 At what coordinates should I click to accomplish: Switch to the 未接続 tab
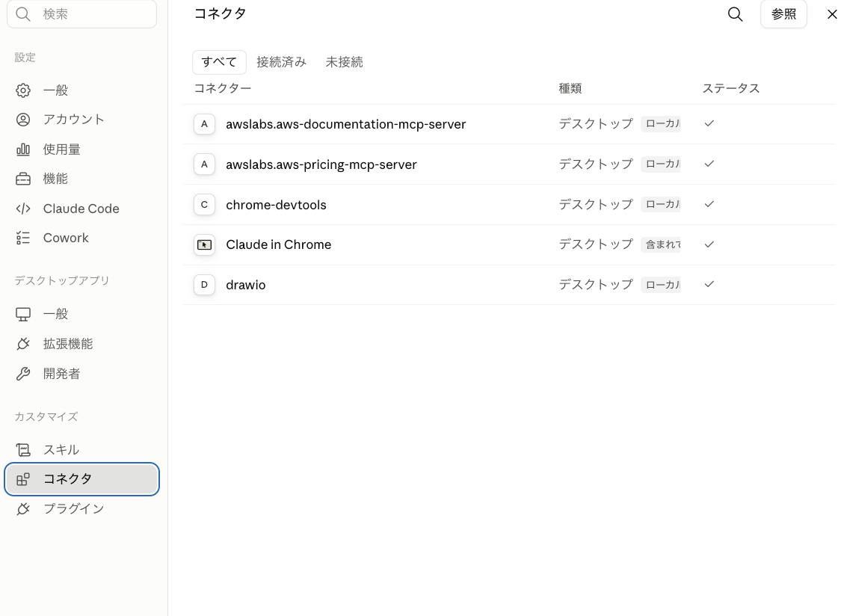345,62
